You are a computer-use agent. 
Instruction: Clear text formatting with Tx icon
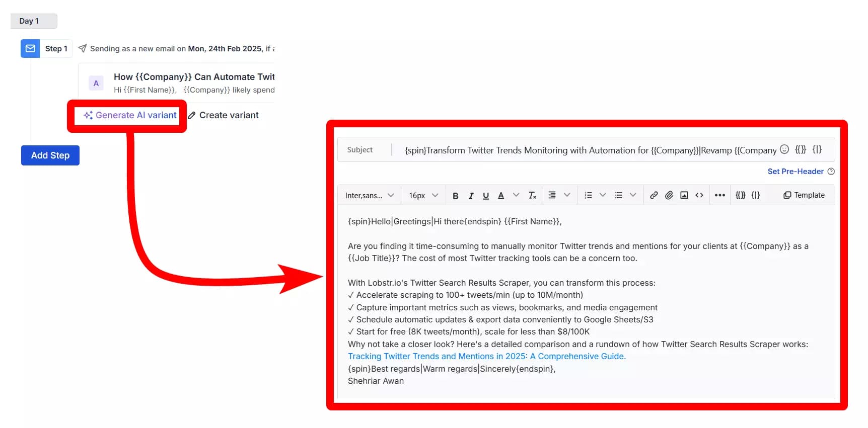[x=532, y=196]
